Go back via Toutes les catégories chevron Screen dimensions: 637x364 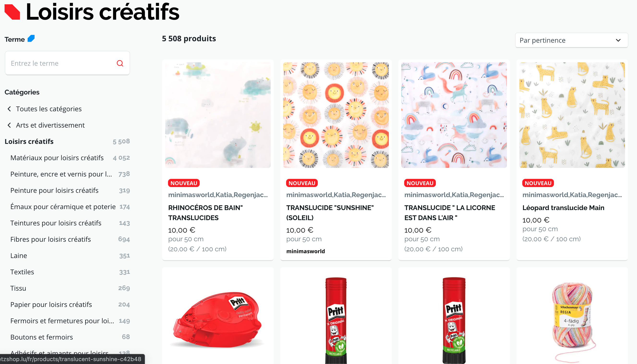coord(9,109)
